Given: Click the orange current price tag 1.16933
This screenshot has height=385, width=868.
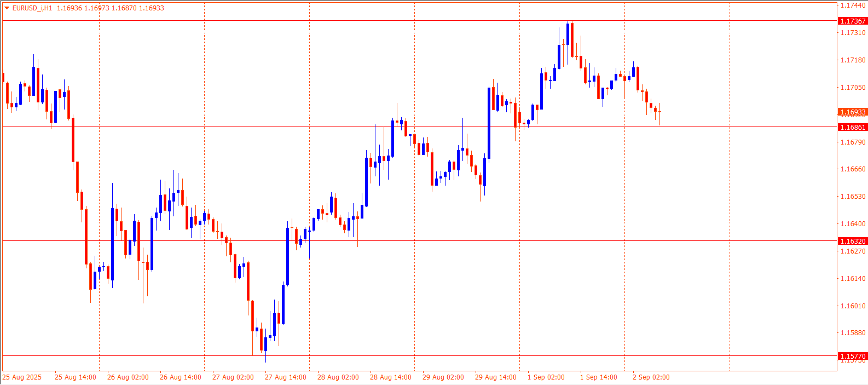Looking at the screenshot, I should coord(853,112).
